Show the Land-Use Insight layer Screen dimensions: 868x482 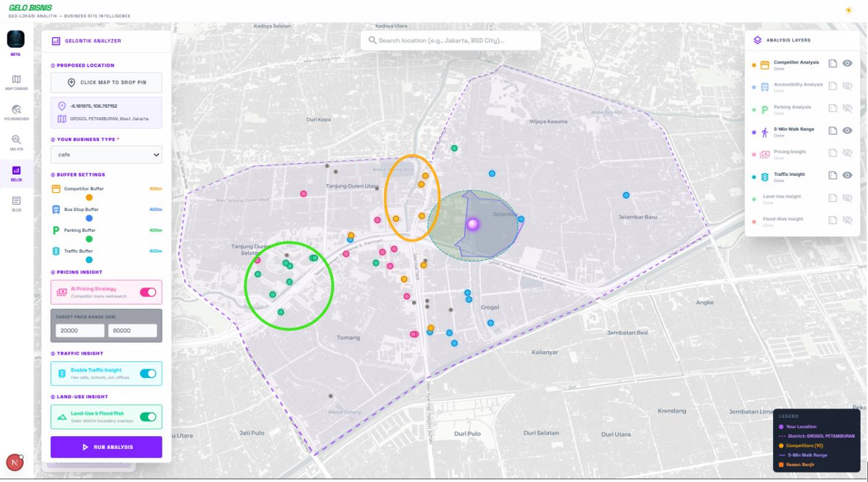pos(847,198)
